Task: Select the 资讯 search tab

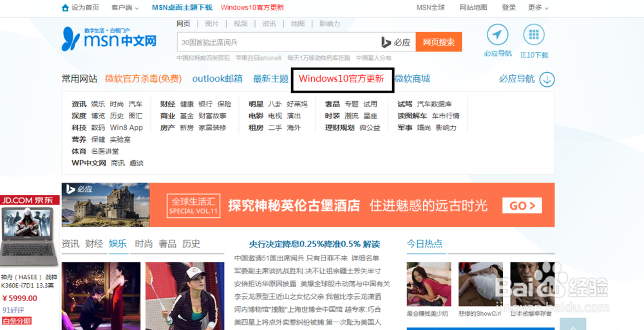Action: 269,24
